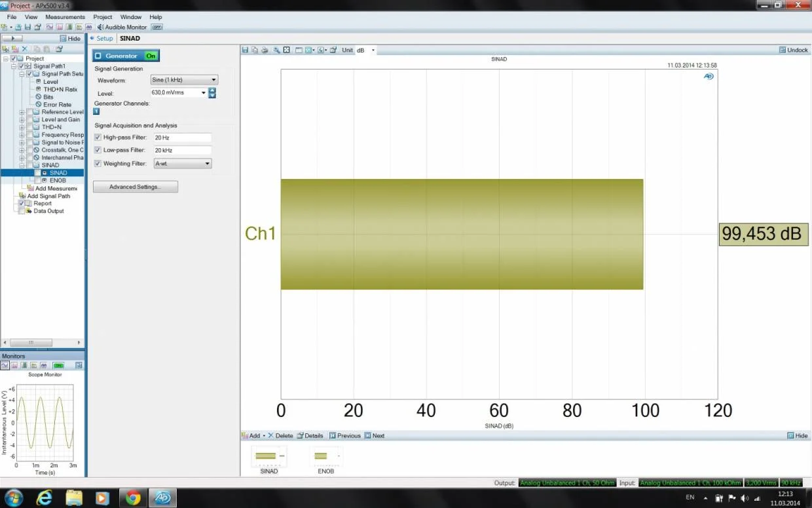Click the graph panel layout icon
The height and width of the screenshot is (508, 812).
tap(299, 50)
